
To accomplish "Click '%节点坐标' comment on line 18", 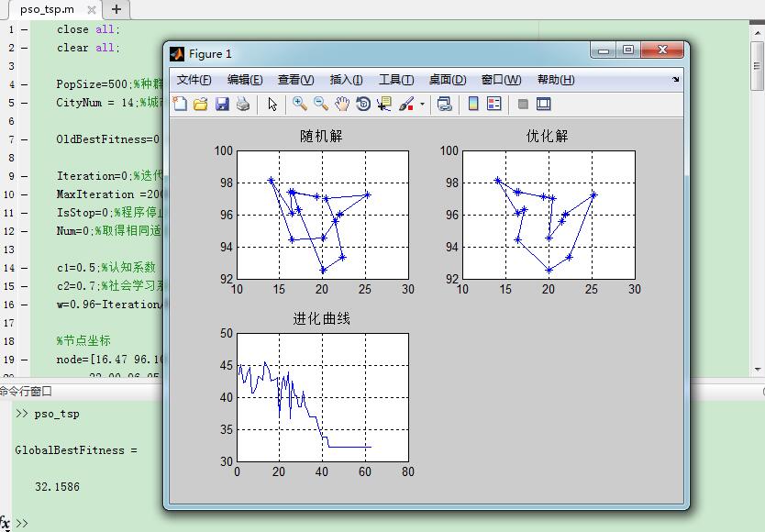I will 83,340.
